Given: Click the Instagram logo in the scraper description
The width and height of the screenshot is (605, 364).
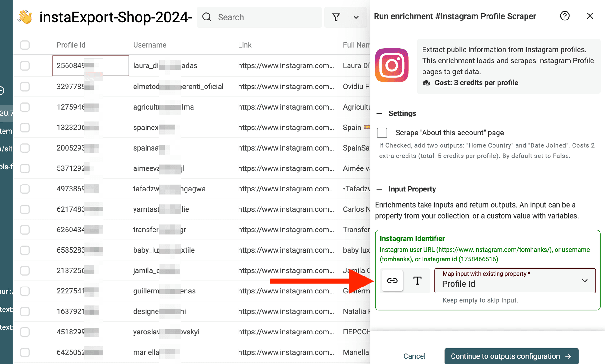Looking at the screenshot, I should point(392,65).
